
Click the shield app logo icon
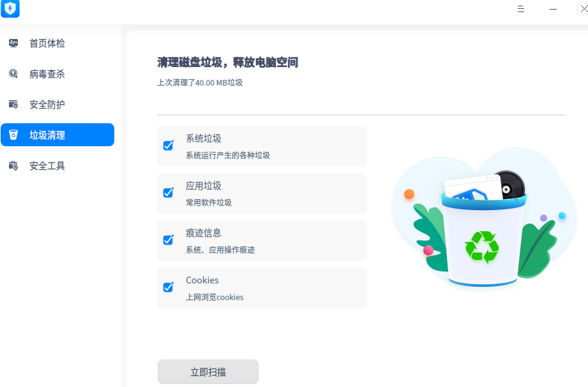tap(10, 9)
